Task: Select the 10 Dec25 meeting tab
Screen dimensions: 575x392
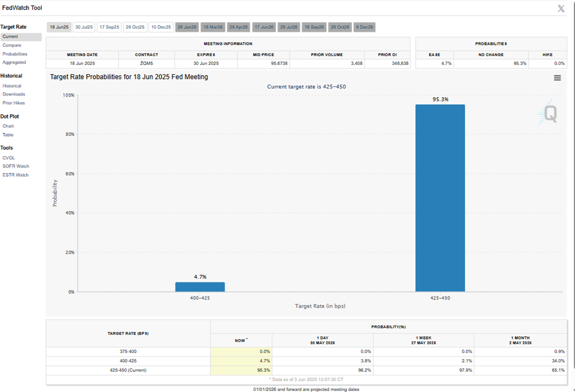Action: [x=160, y=27]
